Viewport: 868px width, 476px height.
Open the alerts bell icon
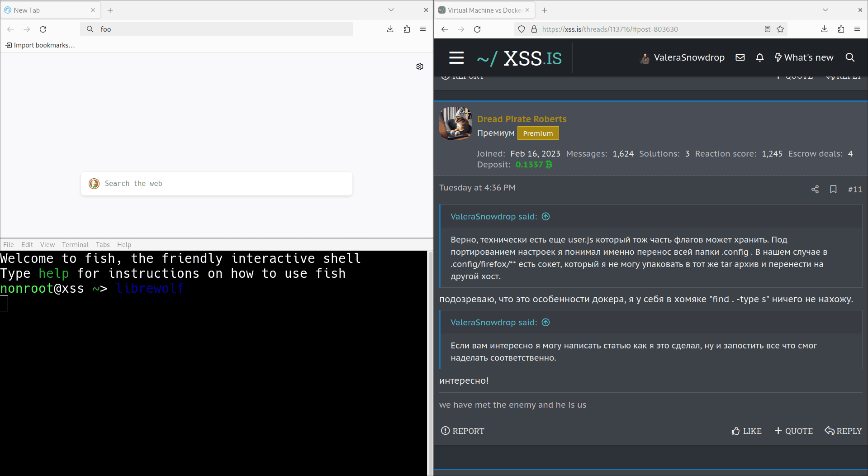[x=760, y=57]
